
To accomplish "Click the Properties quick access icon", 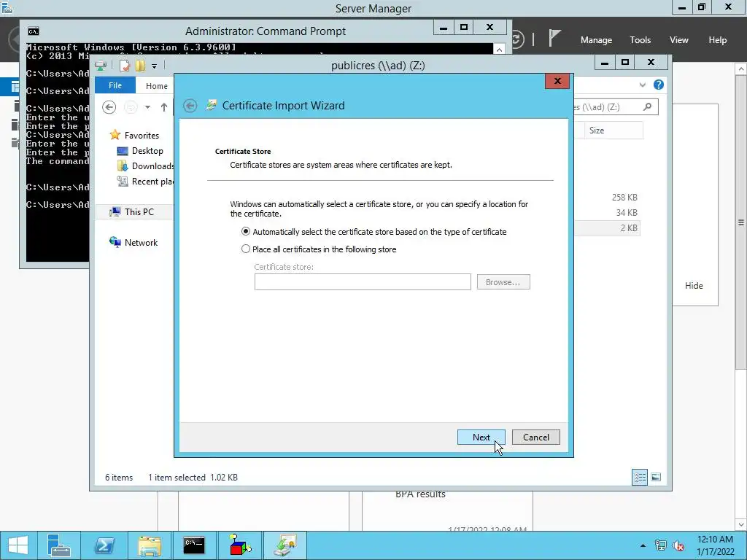I will tap(124, 65).
